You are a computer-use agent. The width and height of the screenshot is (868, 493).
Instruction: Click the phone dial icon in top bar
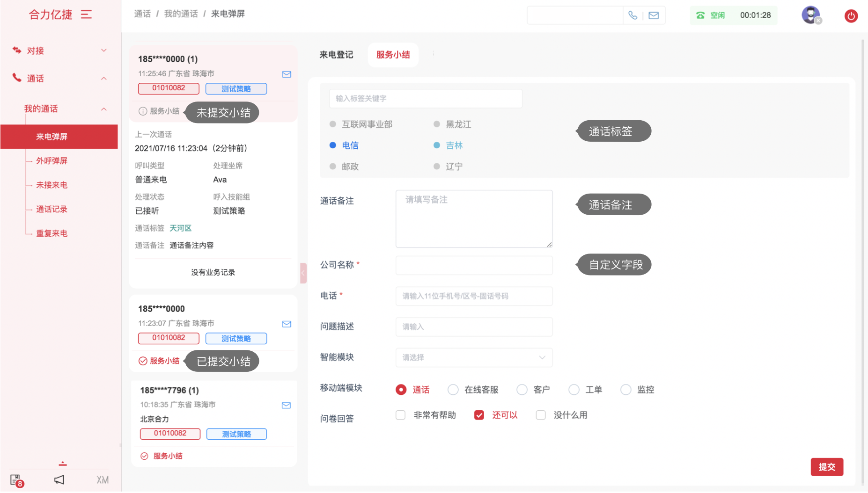[633, 15]
